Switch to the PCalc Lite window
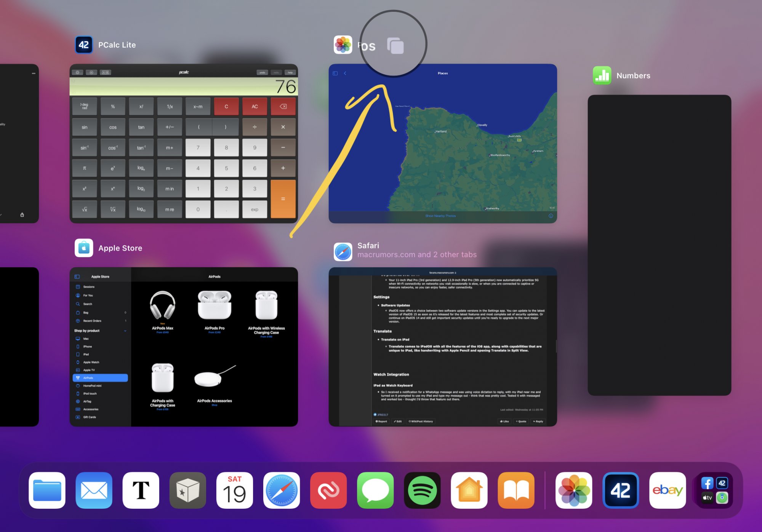762x532 pixels. 184,143
